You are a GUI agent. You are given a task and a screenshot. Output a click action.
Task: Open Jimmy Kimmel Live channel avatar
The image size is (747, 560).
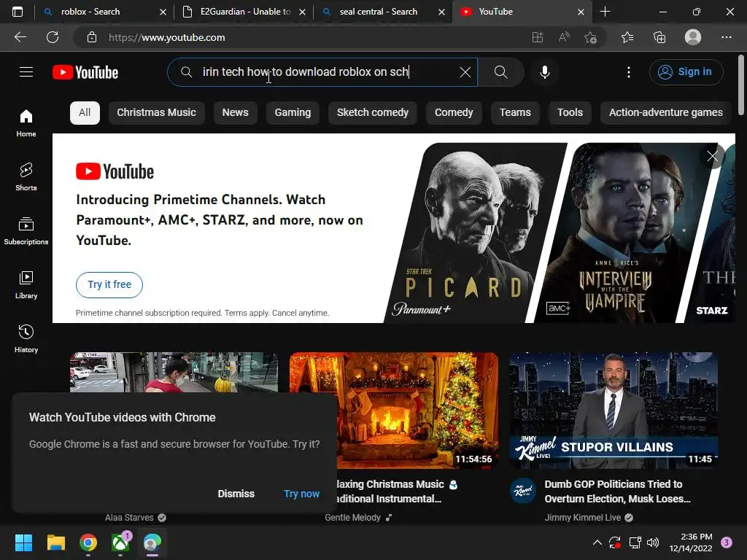pyautogui.click(x=522, y=490)
